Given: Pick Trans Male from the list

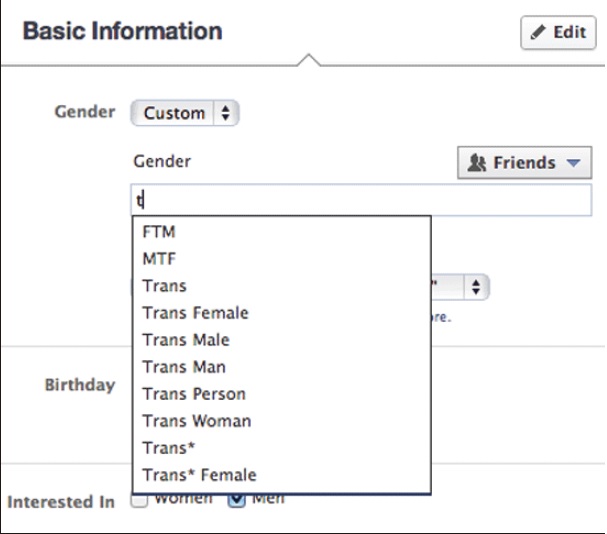Looking at the screenshot, I should pyautogui.click(x=186, y=340).
